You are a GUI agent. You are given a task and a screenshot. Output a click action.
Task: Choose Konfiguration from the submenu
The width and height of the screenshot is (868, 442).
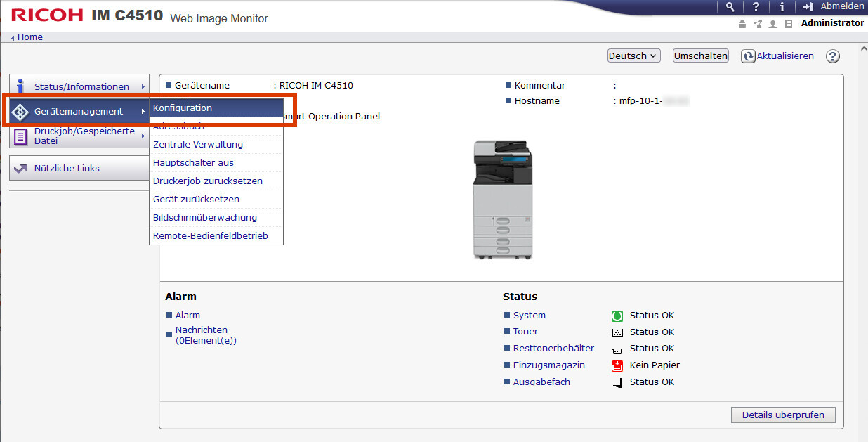(x=216, y=108)
